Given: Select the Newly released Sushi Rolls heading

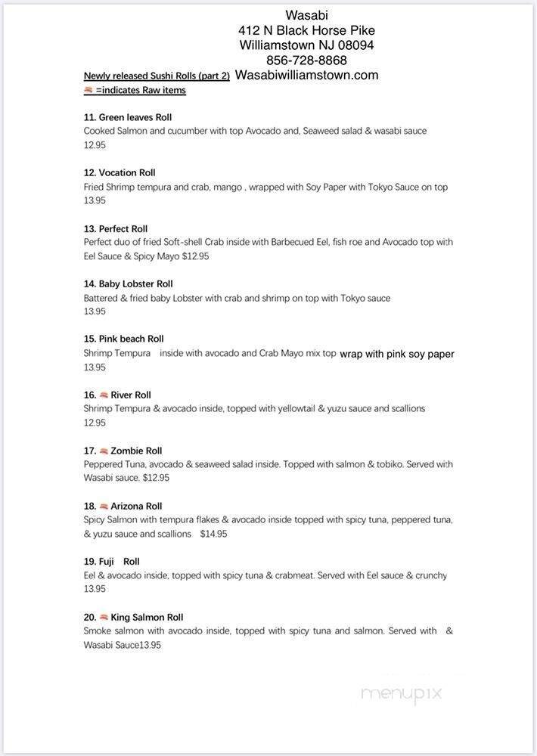Looking at the screenshot, I should 157,76.
